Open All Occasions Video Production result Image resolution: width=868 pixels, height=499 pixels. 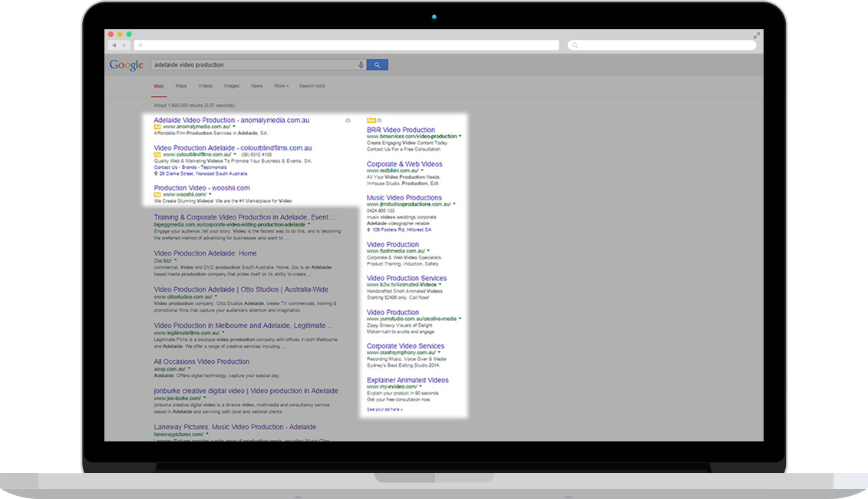(202, 362)
